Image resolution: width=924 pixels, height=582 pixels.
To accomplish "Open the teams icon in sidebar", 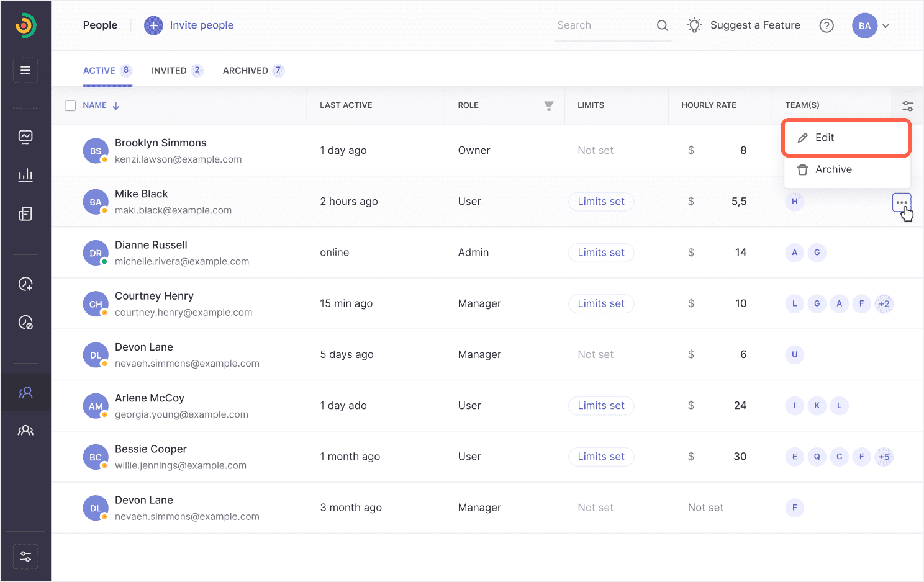I will [x=25, y=431].
